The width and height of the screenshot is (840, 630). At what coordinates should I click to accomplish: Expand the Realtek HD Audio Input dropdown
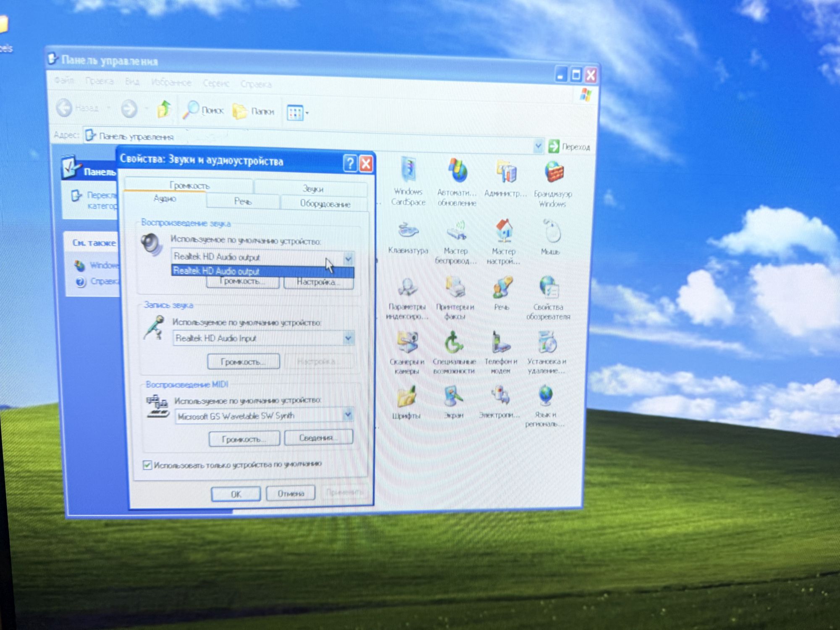[x=348, y=338]
